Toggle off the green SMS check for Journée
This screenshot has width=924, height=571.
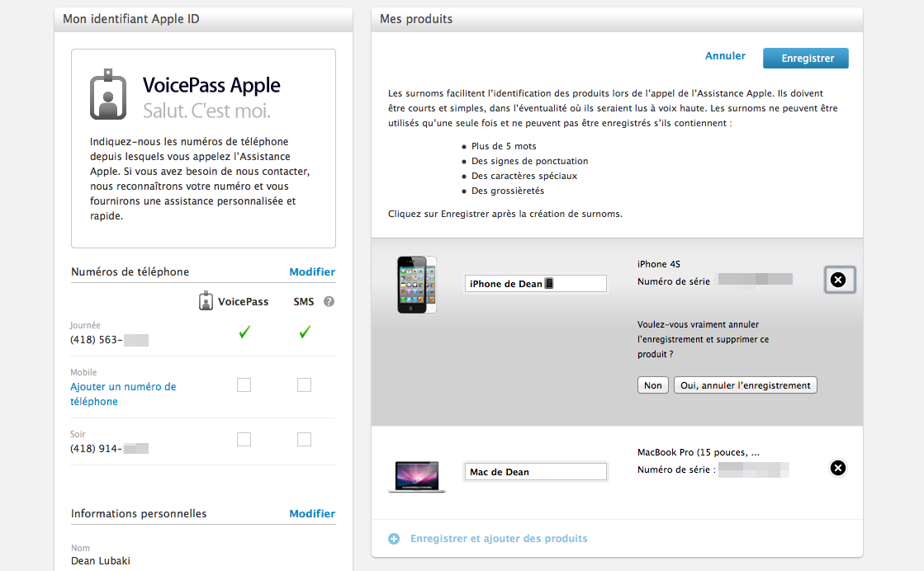pos(304,332)
